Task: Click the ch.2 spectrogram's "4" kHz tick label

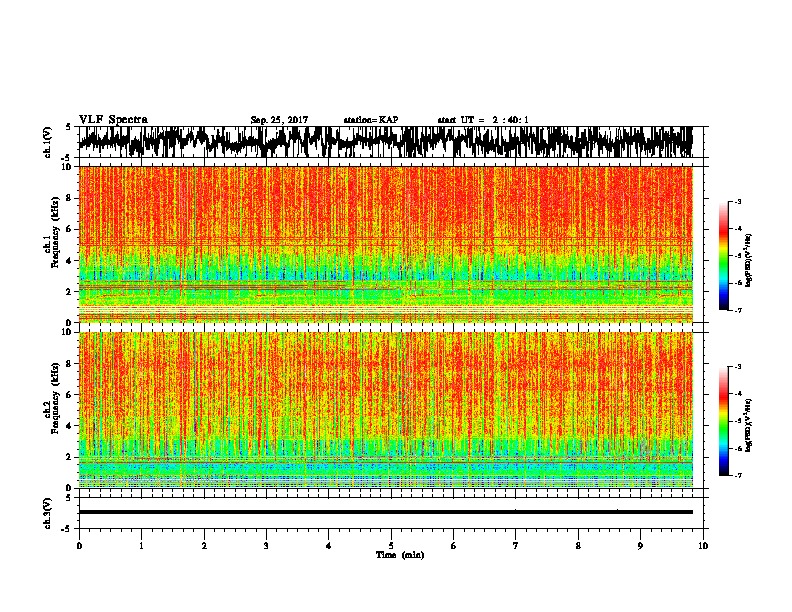Action: (71, 426)
